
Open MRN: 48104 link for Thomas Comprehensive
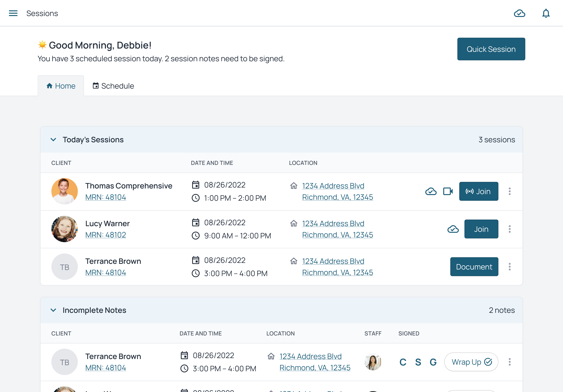(106, 197)
